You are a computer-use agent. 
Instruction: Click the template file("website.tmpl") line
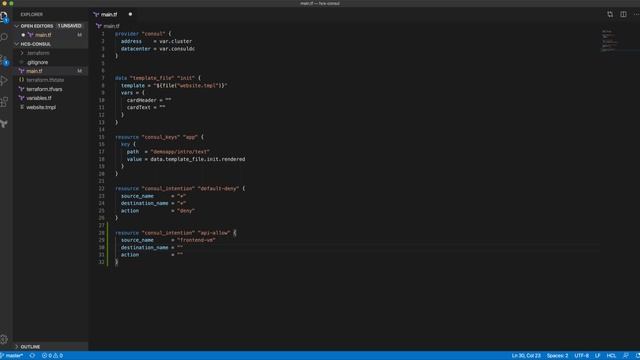[x=174, y=85]
